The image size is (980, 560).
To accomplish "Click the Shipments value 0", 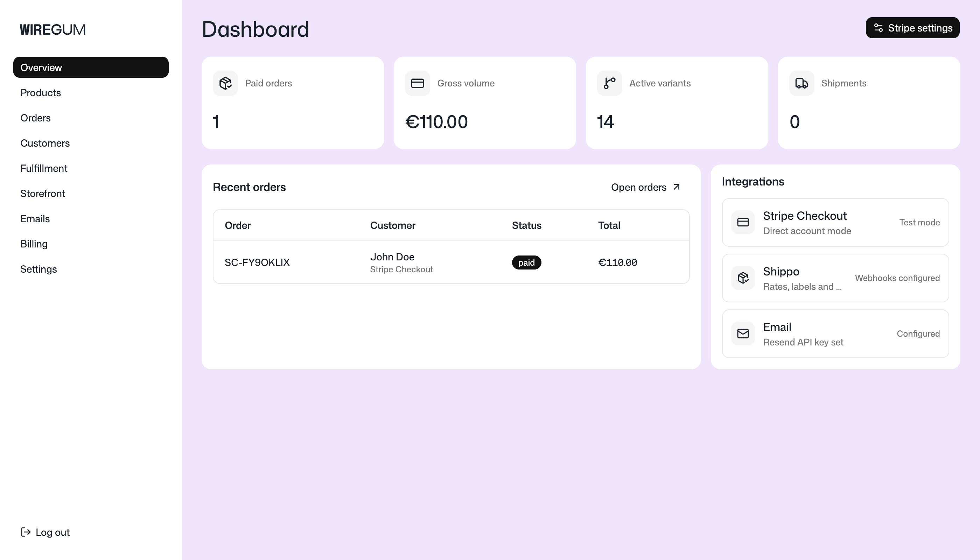I will (794, 122).
